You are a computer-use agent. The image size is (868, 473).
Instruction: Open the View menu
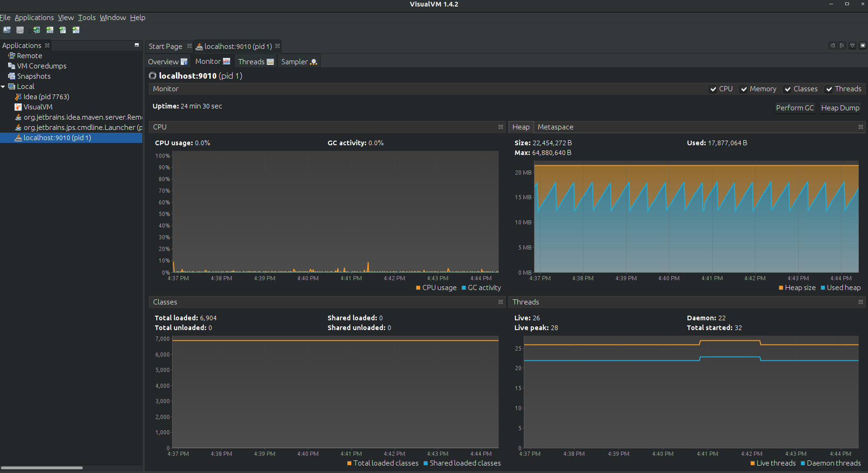(66, 18)
